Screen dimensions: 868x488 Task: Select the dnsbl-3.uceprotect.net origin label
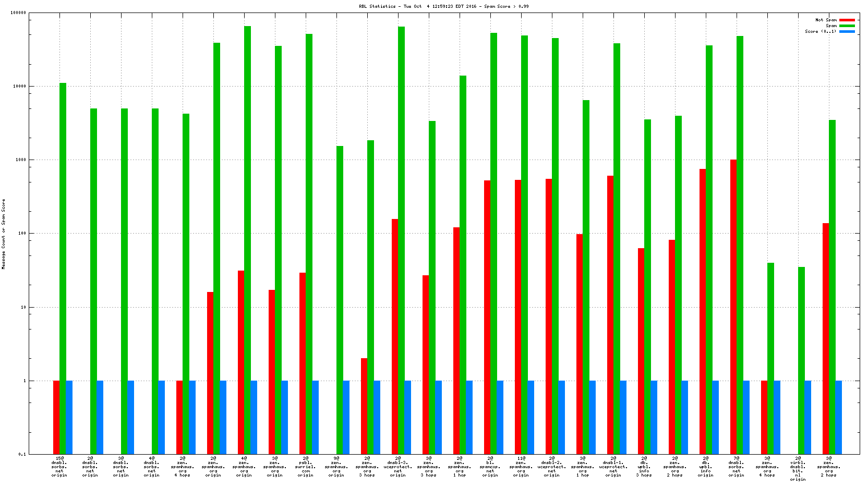[x=398, y=467]
